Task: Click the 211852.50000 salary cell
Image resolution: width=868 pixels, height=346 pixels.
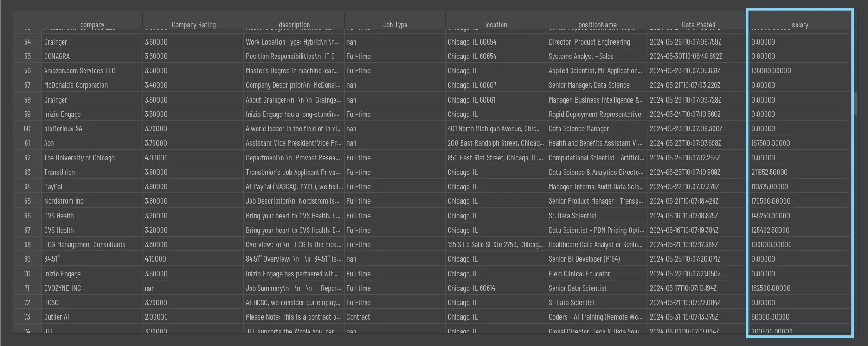Action: [x=800, y=172]
